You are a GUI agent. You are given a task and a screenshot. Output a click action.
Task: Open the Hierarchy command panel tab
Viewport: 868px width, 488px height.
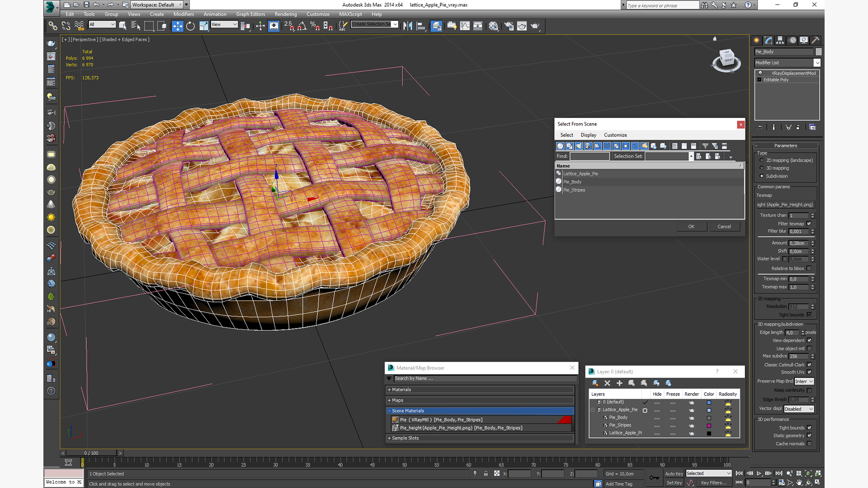click(x=780, y=40)
